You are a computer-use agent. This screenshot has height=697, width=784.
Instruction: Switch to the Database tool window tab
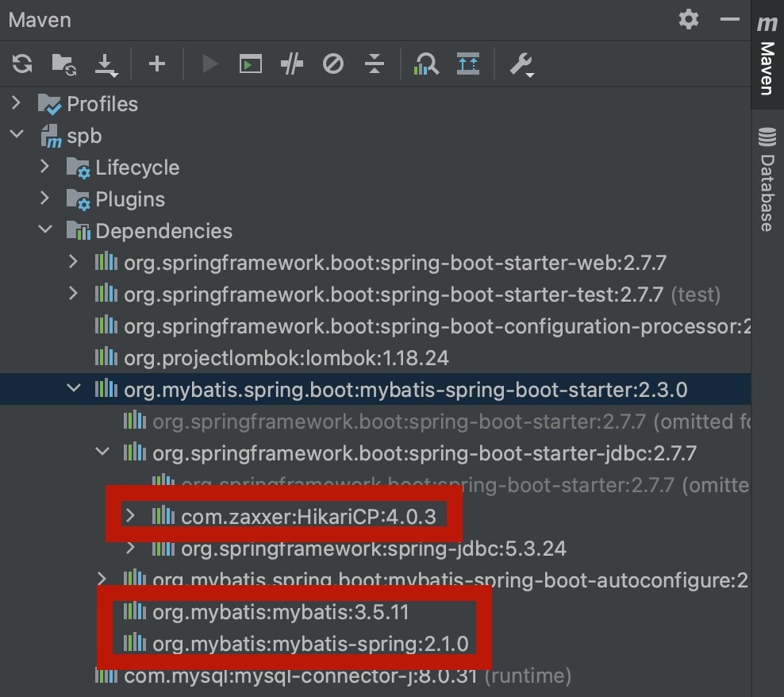click(766, 184)
